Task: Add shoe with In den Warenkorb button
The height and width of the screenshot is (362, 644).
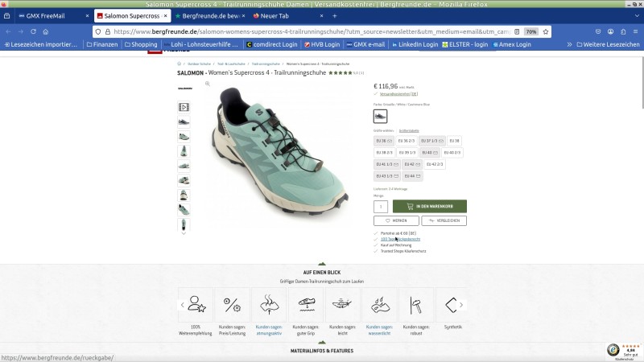Action: click(x=430, y=206)
